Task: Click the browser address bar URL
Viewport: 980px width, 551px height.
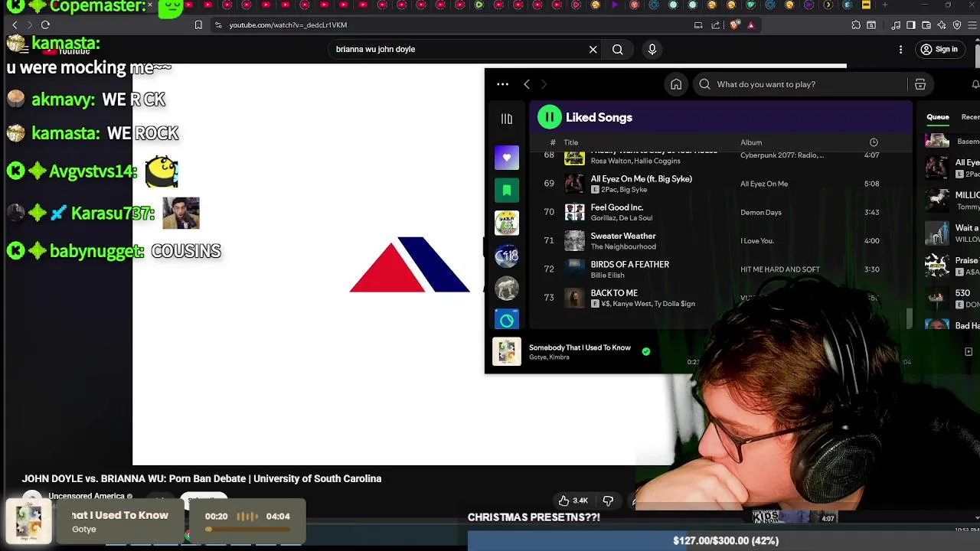Action: [288, 24]
